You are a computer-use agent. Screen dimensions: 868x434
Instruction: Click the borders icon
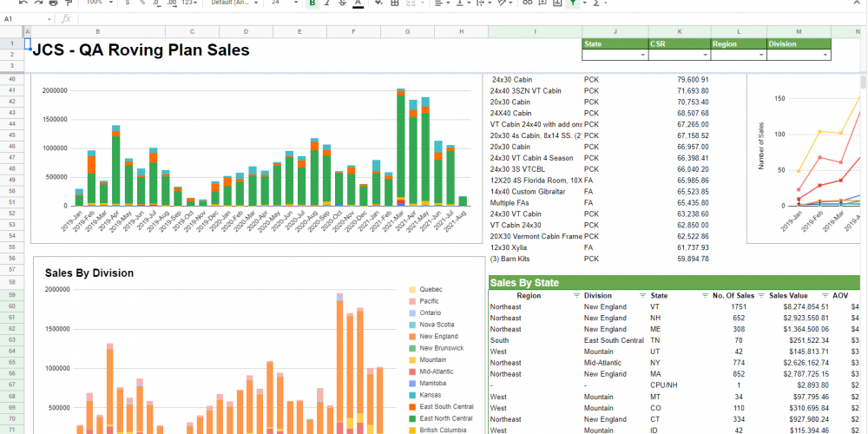pyautogui.click(x=395, y=3)
